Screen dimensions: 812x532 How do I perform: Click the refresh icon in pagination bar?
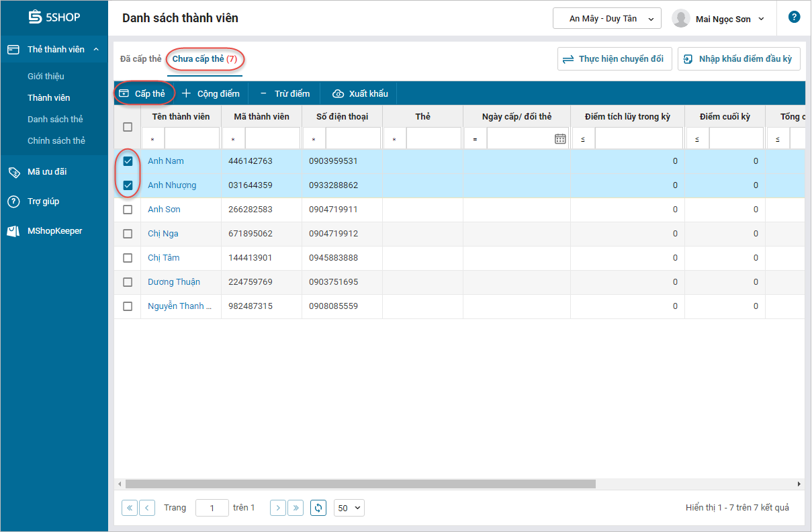click(x=318, y=508)
